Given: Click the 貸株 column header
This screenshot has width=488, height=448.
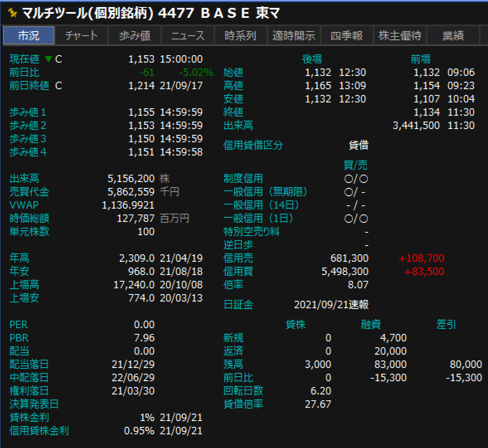Looking at the screenshot, I should pyautogui.click(x=296, y=324).
